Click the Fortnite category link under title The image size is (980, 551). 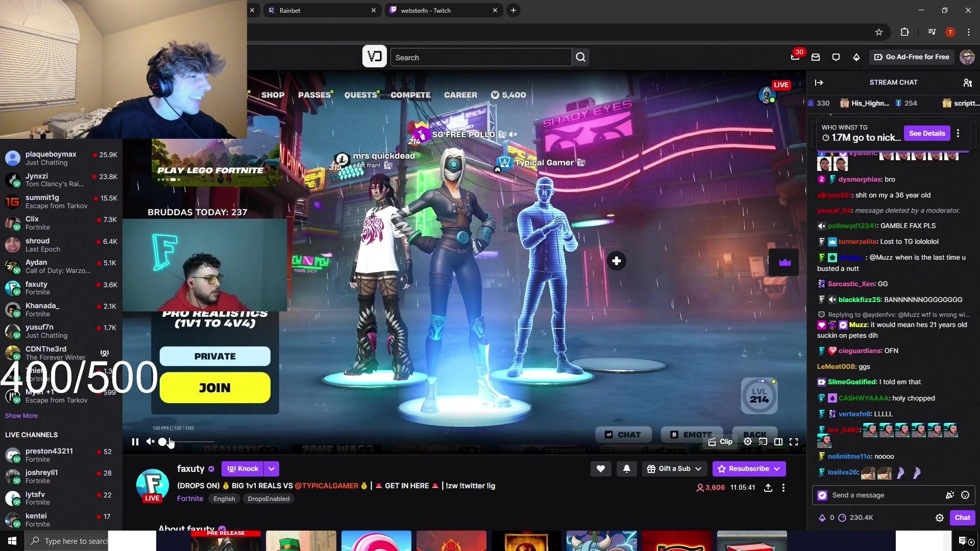coord(190,499)
